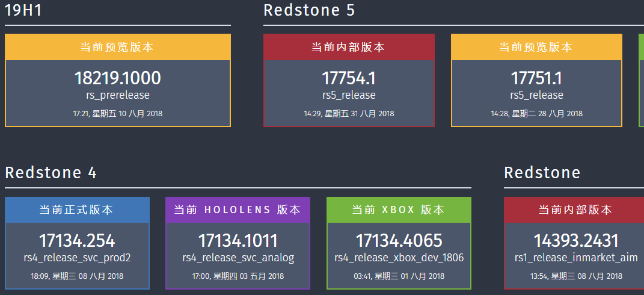
Task: Click date 13:54, 星期三 08 八月 2018
Action: [x=576, y=276]
